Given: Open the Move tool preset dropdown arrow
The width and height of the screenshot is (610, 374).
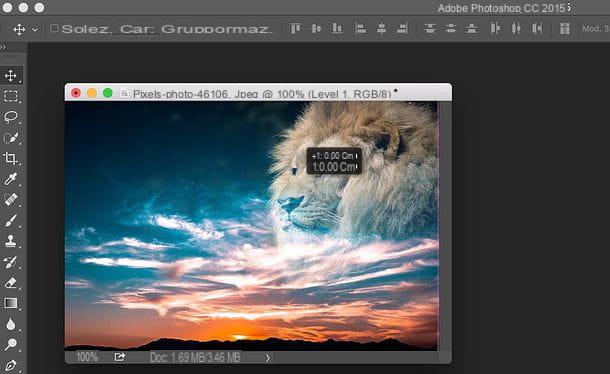Looking at the screenshot, I should tap(35, 29).
